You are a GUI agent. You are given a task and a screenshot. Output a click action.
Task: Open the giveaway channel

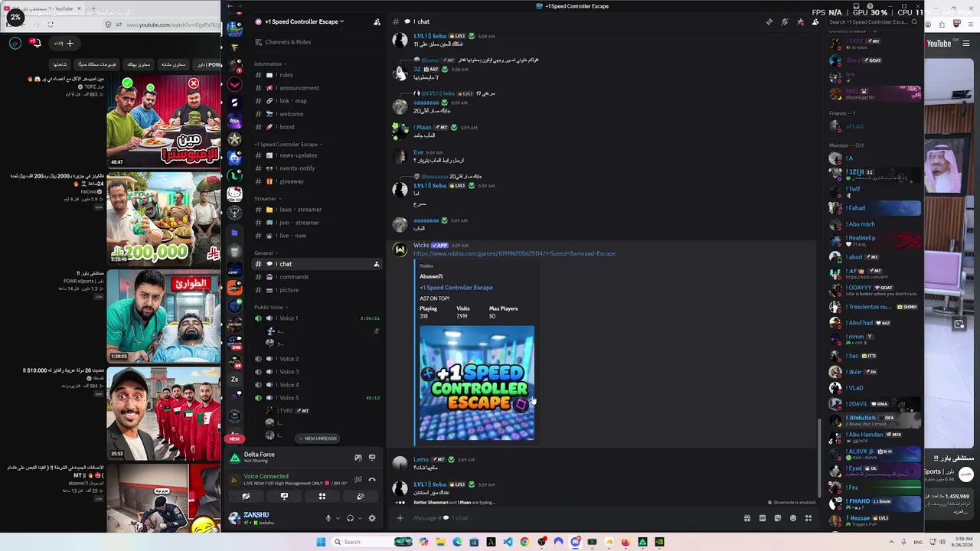(x=317, y=181)
